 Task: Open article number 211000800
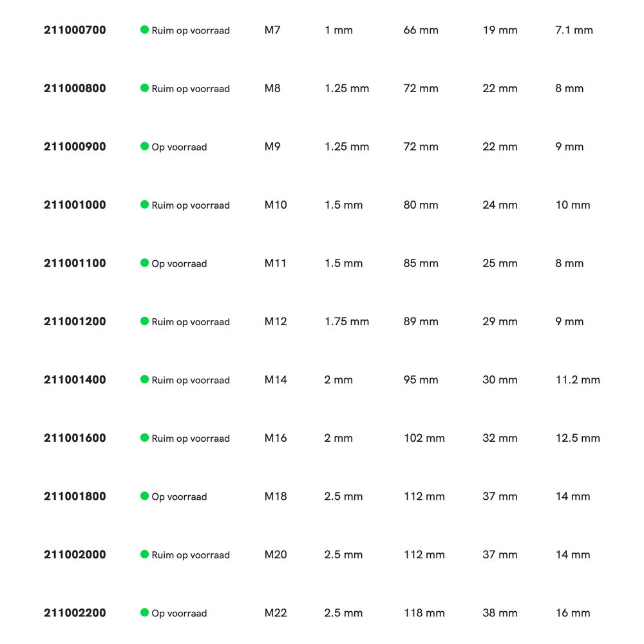click(75, 88)
